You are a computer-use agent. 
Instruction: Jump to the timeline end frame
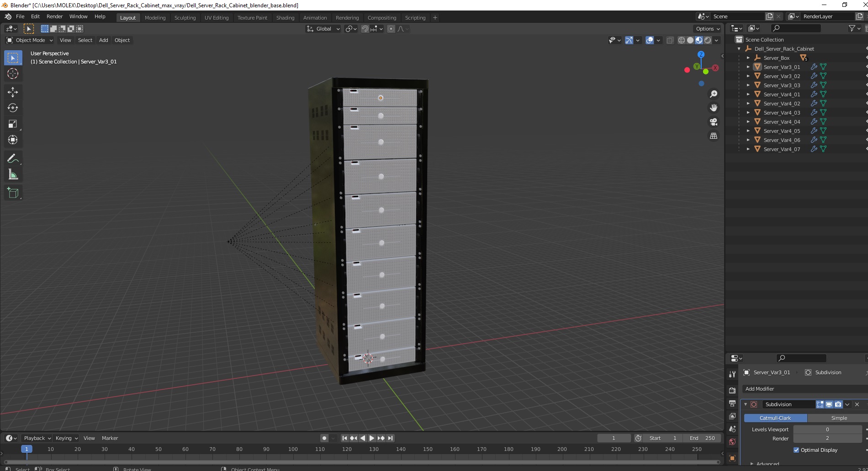tap(390, 438)
